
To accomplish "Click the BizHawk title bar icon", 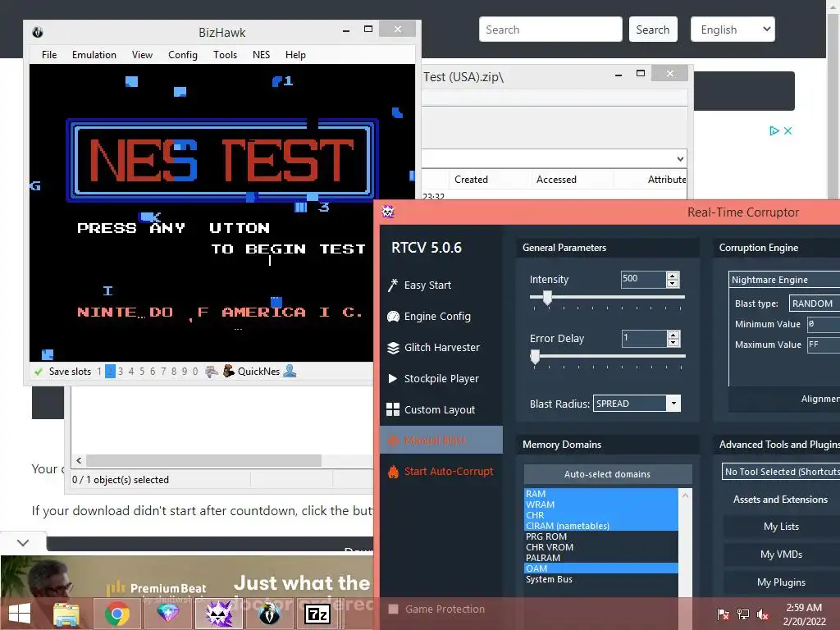I will (38, 32).
